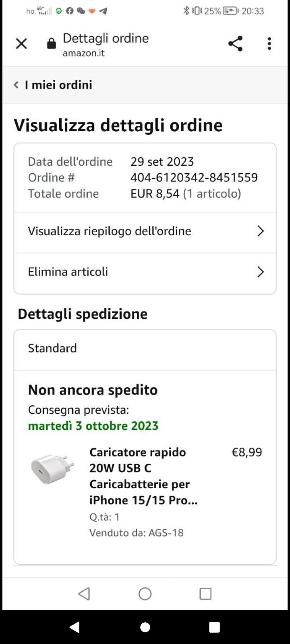The height and width of the screenshot is (644, 290).
Task: Tap the circle home button in browser bar
Action: [145, 594]
